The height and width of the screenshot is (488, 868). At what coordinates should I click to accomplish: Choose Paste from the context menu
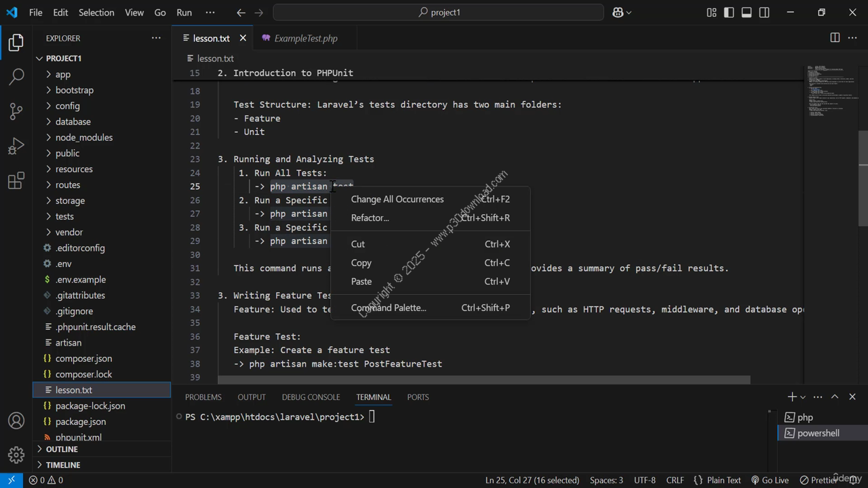(430, 281)
